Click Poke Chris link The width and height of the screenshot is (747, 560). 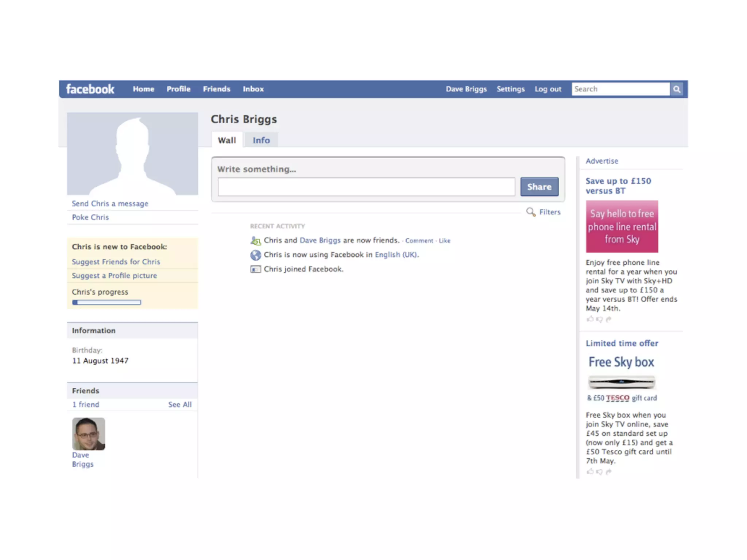click(90, 217)
